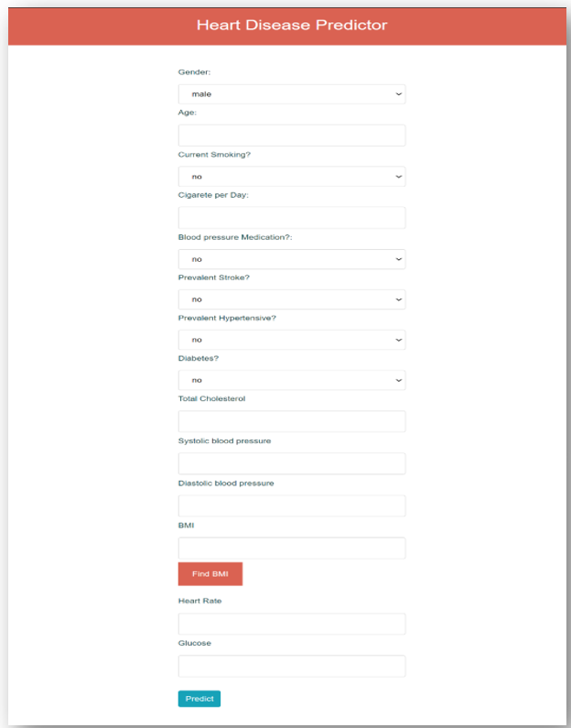The width and height of the screenshot is (571, 728).
Task: Open the Prevalent Hypertensive dropdown
Action: (292, 340)
